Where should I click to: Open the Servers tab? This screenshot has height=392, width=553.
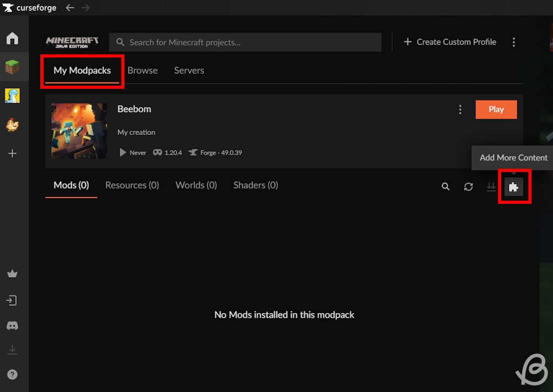(x=189, y=70)
